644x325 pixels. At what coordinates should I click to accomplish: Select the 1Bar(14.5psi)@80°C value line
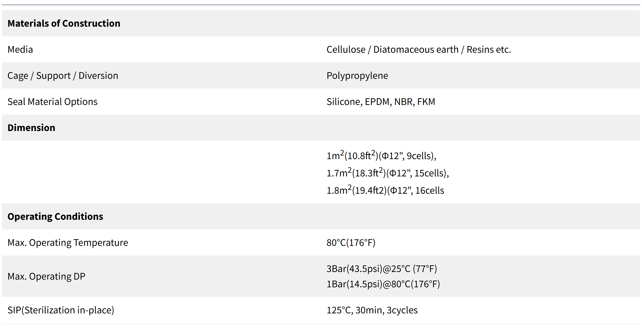[383, 284]
